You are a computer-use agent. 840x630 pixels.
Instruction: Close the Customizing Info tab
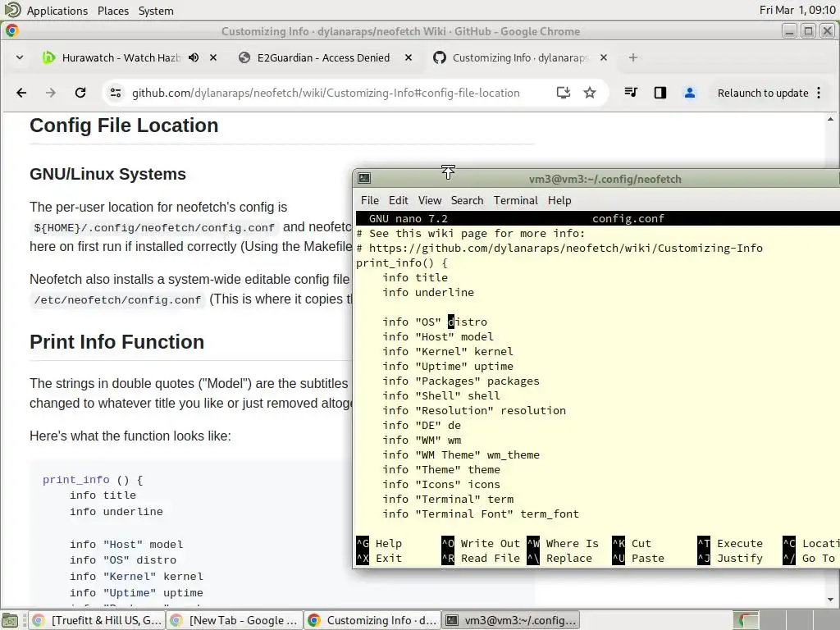[604, 57]
